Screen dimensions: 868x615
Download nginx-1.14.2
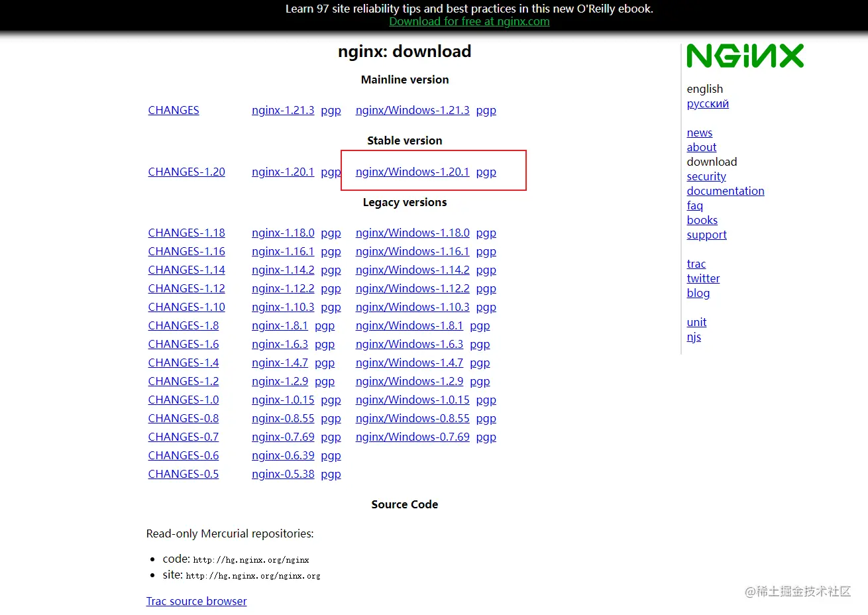pos(283,270)
